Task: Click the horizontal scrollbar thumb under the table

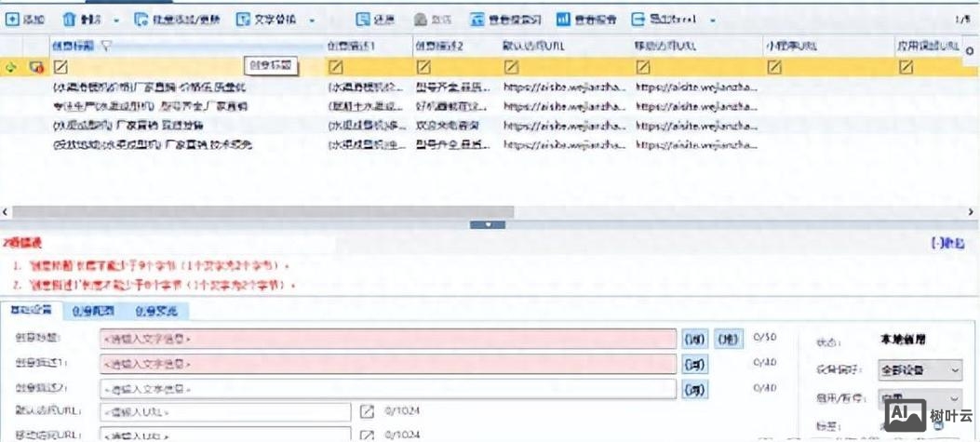Action: click(262, 212)
